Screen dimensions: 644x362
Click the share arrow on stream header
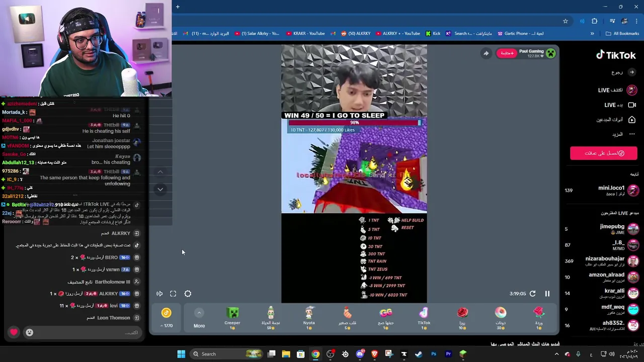tap(486, 53)
